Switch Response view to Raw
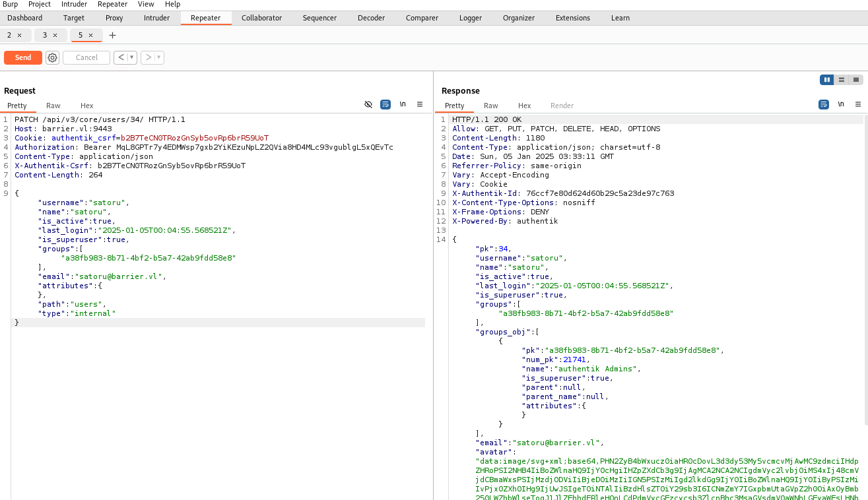 click(x=491, y=106)
